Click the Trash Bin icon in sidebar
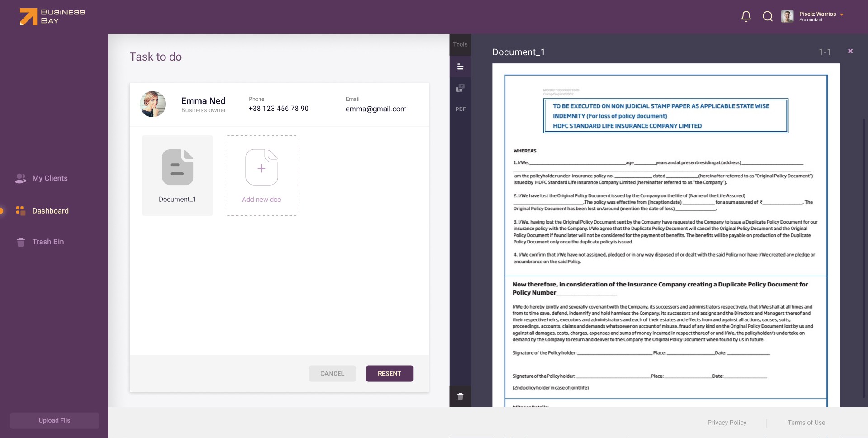The height and width of the screenshot is (438, 868). tap(21, 242)
